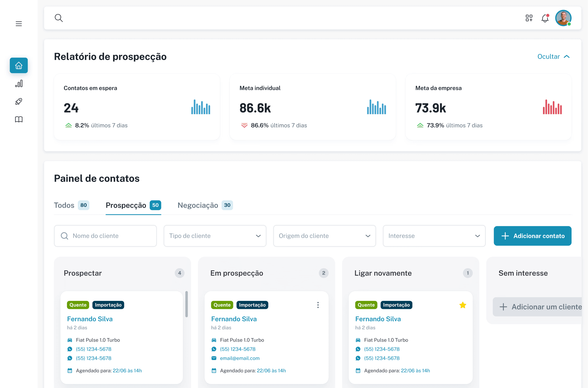The width and height of the screenshot is (588, 388).
Task: Click the Adicionar contato button
Action: [533, 236]
